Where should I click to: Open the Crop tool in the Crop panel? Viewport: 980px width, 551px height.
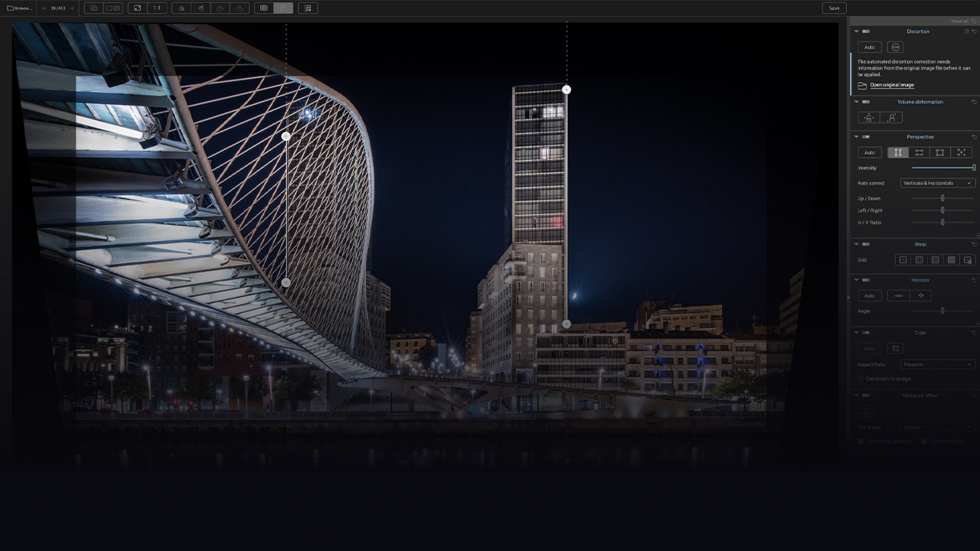pos(895,348)
